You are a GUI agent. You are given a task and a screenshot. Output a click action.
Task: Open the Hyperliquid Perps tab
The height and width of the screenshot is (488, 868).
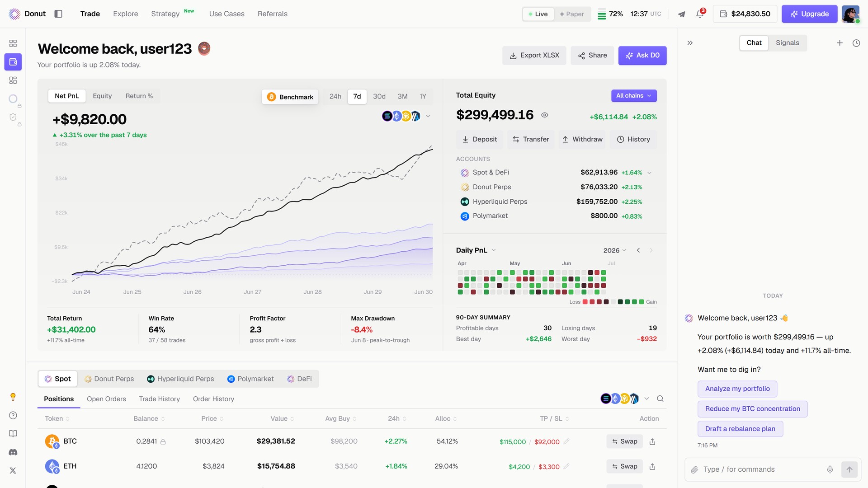coord(181,379)
